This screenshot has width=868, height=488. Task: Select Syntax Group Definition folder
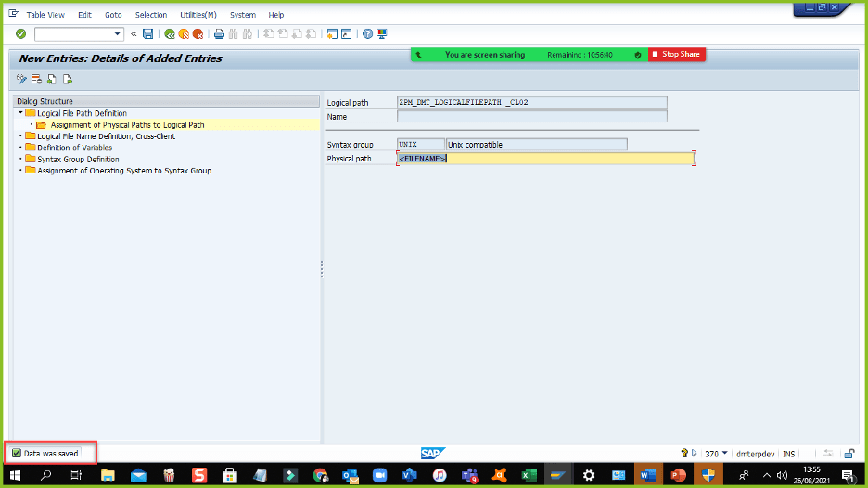[x=78, y=159]
